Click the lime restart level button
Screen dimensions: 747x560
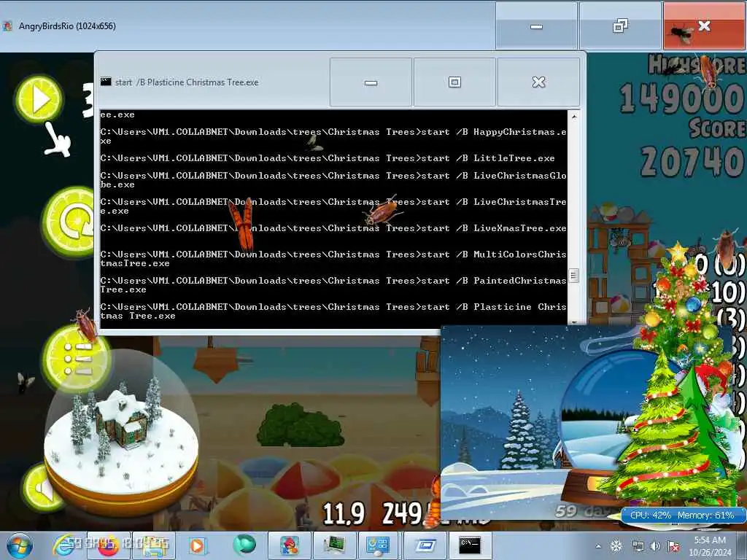pyautogui.click(x=71, y=222)
